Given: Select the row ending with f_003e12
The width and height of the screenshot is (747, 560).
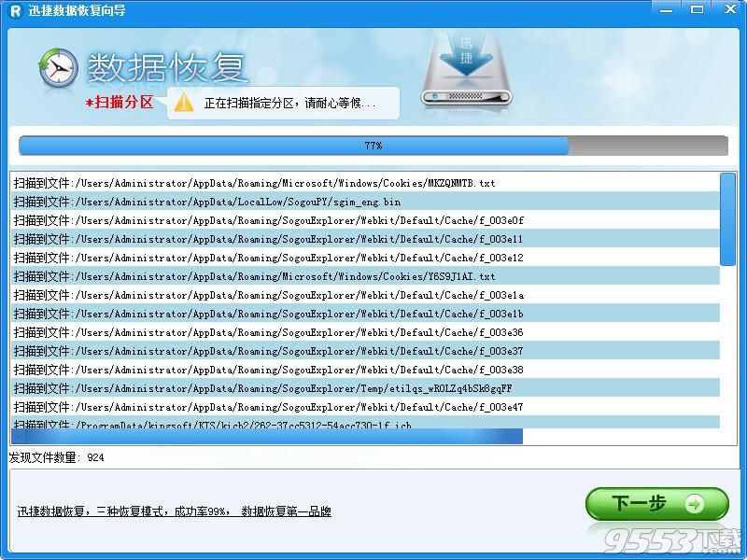Looking at the screenshot, I should click(x=365, y=258).
